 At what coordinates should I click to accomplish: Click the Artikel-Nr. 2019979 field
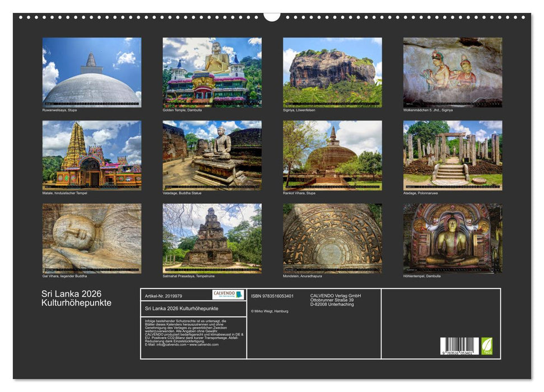(x=163, y=296)
